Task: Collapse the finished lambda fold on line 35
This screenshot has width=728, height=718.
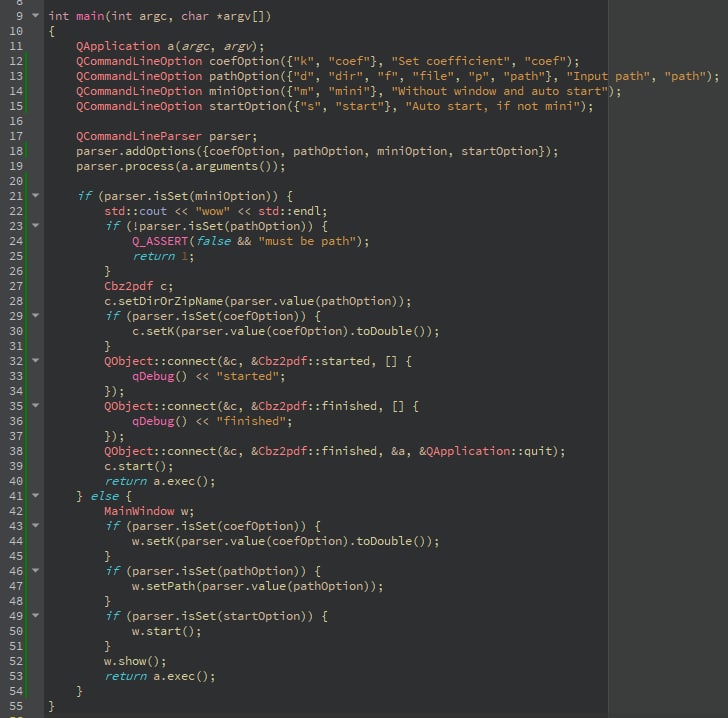Action: pyautogui.click(x=35, y=405)
